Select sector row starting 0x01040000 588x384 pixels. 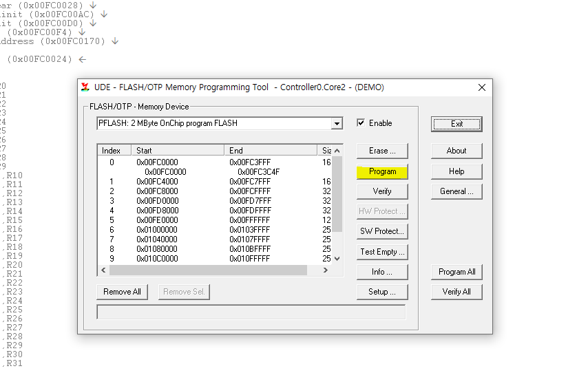[x=215, y=239]
